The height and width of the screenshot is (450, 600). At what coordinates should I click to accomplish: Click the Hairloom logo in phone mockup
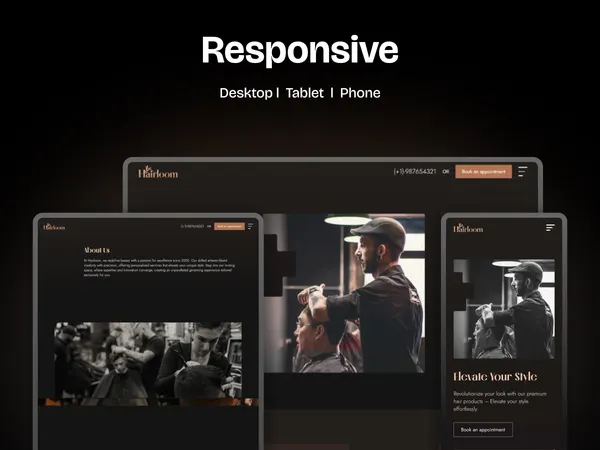(468, 228)
